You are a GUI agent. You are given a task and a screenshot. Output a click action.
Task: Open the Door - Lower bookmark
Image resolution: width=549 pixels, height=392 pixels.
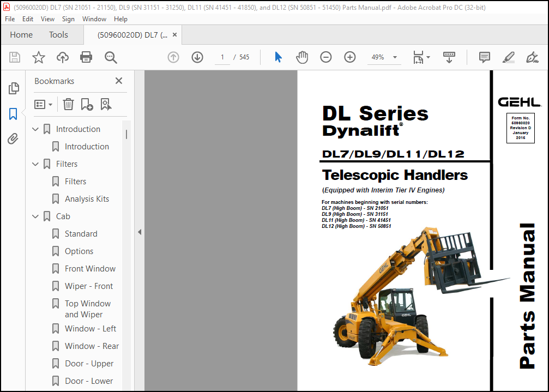[x=89, y=381]
